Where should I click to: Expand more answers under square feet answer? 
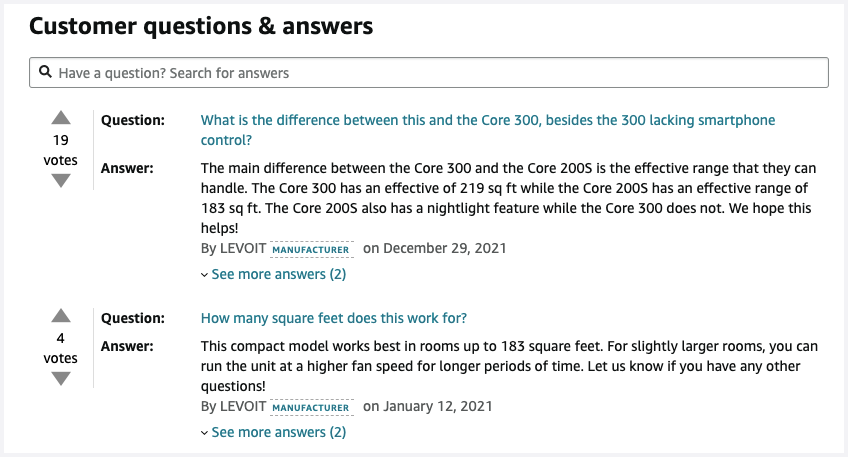coord(274,432)
